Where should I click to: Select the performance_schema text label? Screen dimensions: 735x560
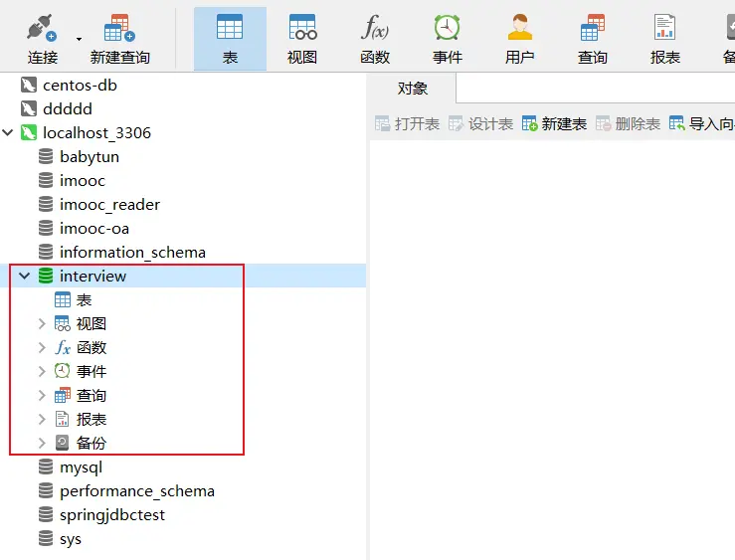[x=137, y=491]
